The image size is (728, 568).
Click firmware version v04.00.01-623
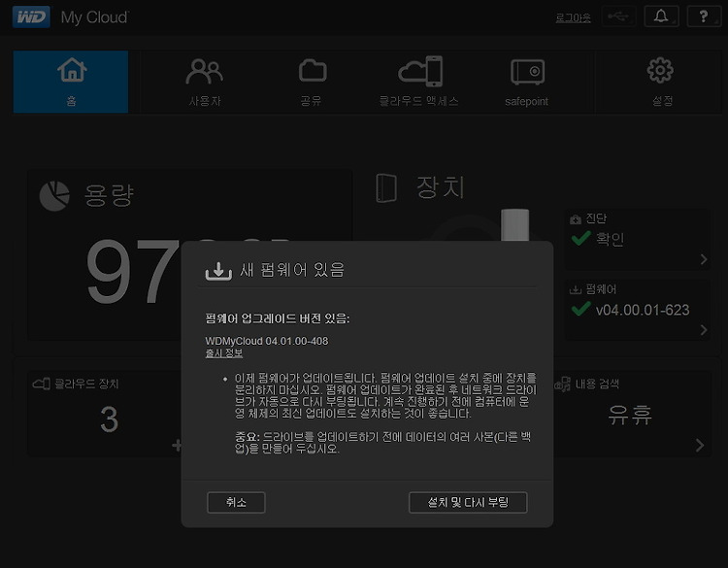click(x=643, y=310)
